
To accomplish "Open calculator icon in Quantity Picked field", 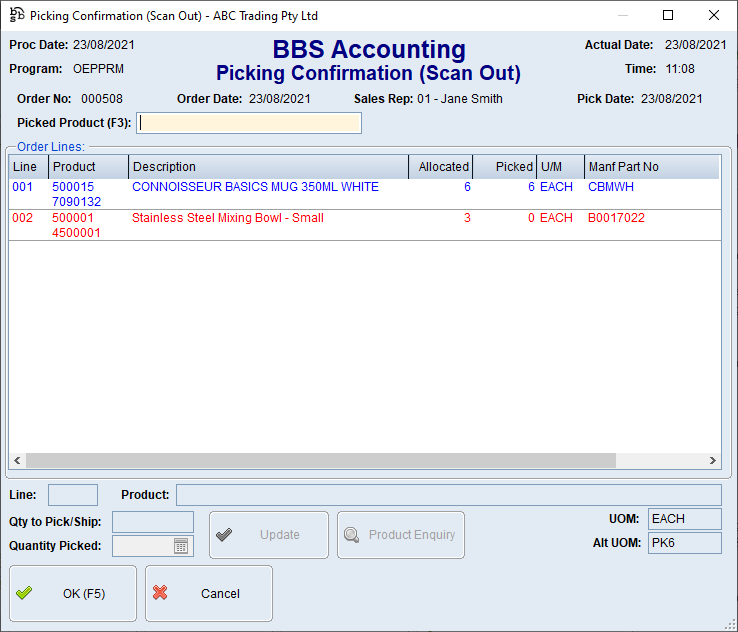I will coord(181,546).
